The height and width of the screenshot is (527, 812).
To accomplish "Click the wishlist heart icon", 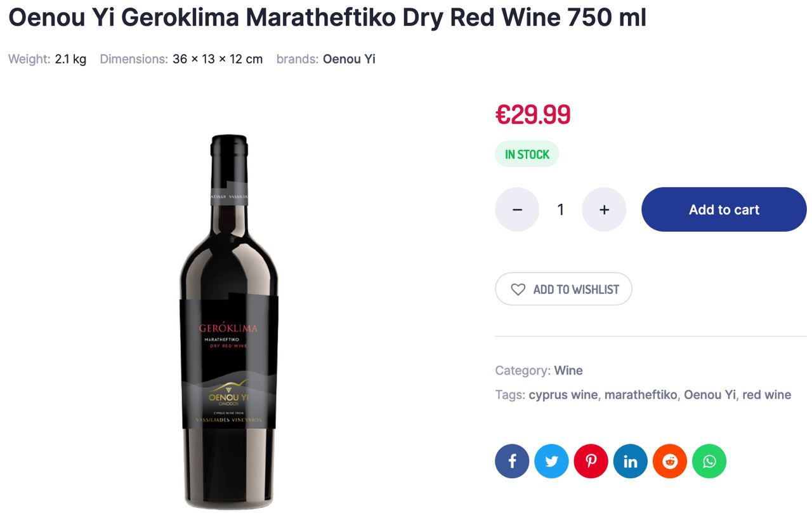I will [x=518, y=290].
